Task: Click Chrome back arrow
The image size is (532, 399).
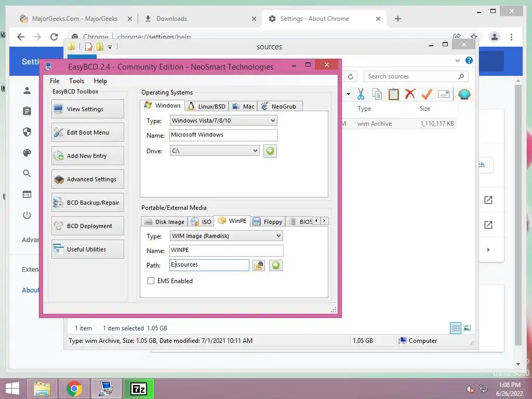Action: click(x=21, y=37)
